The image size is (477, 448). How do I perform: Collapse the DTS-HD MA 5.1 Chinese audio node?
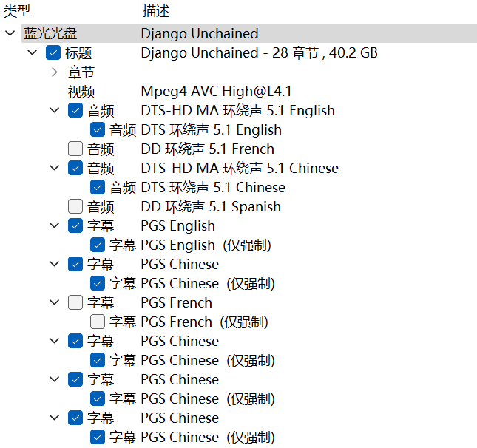(x=55, y=168)
